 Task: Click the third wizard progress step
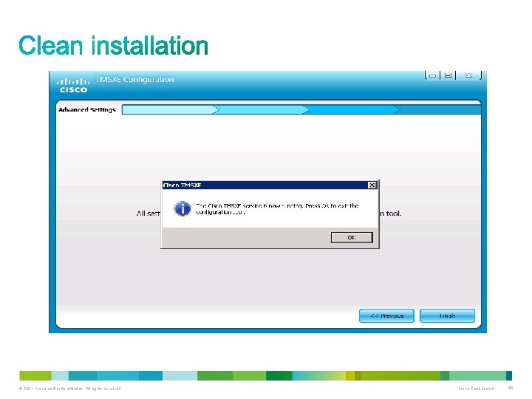(x=353, y=109)
